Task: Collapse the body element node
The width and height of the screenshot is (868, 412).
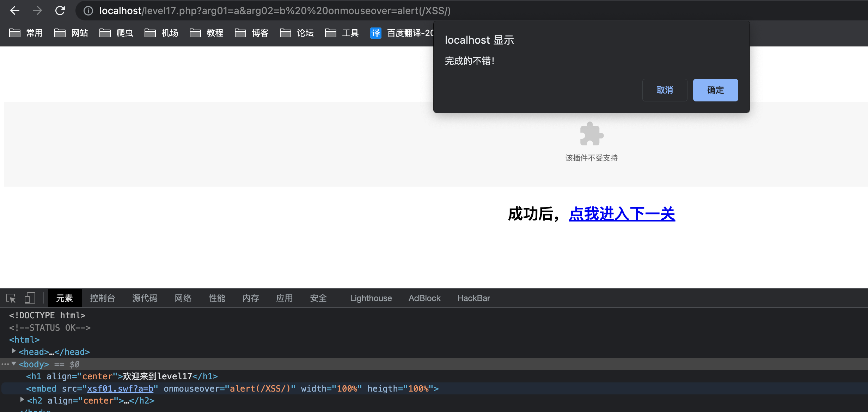Action: pyautogui.click(x=14, y=364)
